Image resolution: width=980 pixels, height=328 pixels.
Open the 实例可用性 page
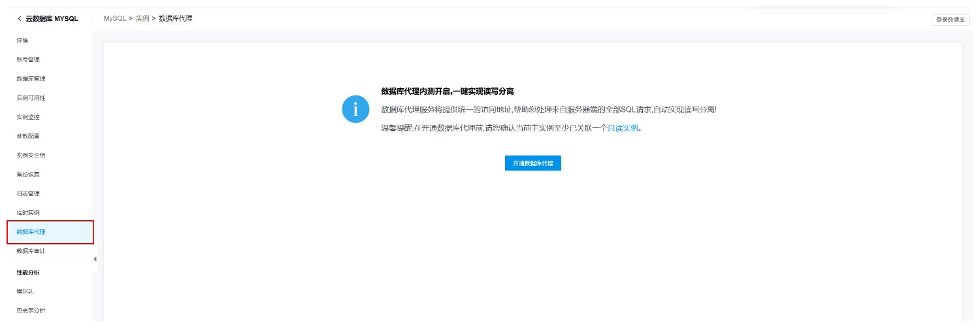pos(31,98)
